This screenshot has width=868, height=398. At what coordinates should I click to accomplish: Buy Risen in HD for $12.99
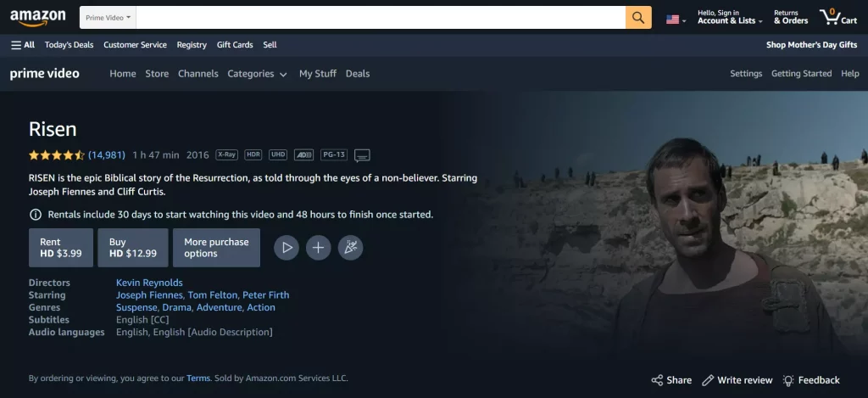coord(133,248)
